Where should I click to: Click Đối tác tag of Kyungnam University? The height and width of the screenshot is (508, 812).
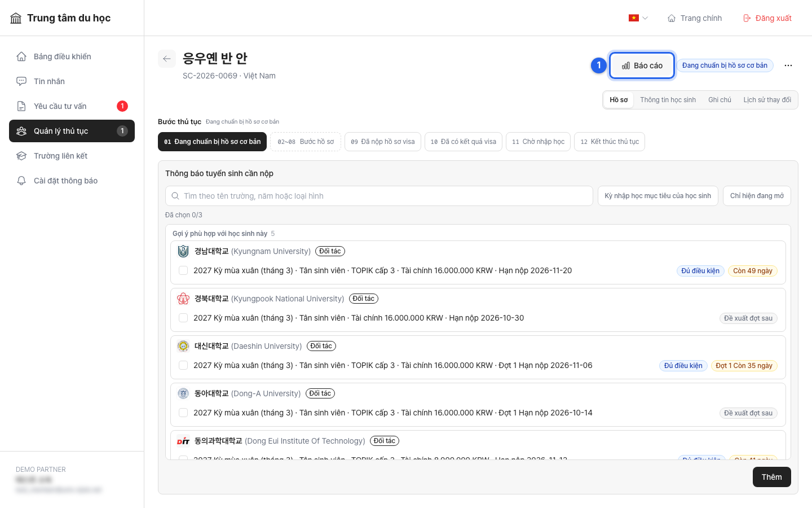pyautogui.click(x=330, y=251)
